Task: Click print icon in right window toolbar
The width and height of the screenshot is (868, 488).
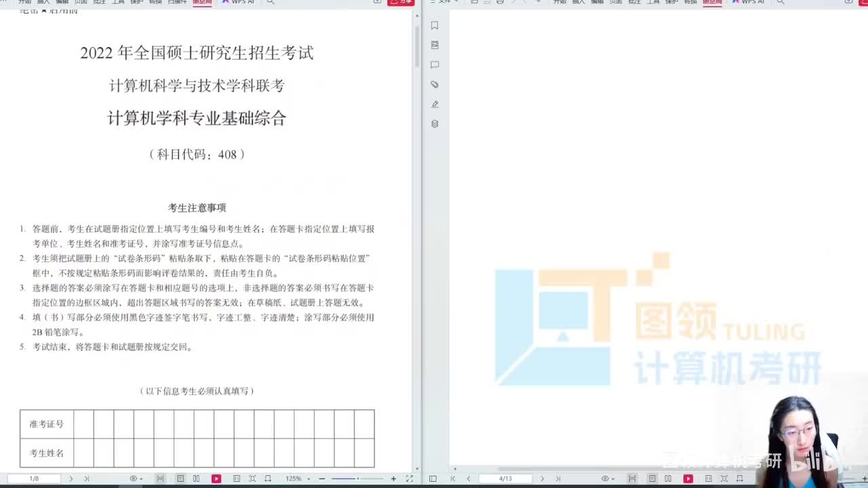Action: pos(500,2)
